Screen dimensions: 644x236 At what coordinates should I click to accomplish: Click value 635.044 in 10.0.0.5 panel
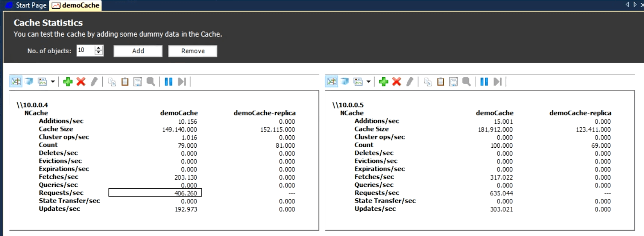501,193
